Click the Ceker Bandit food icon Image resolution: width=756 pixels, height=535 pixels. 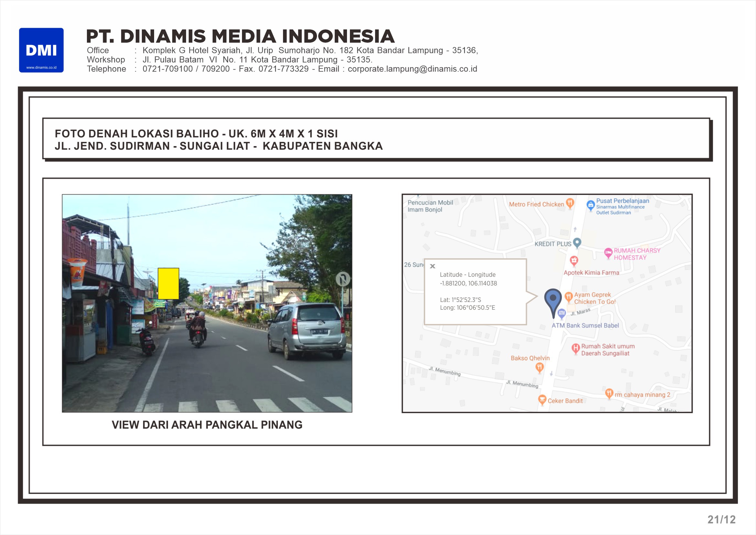(x=542, y=400)
